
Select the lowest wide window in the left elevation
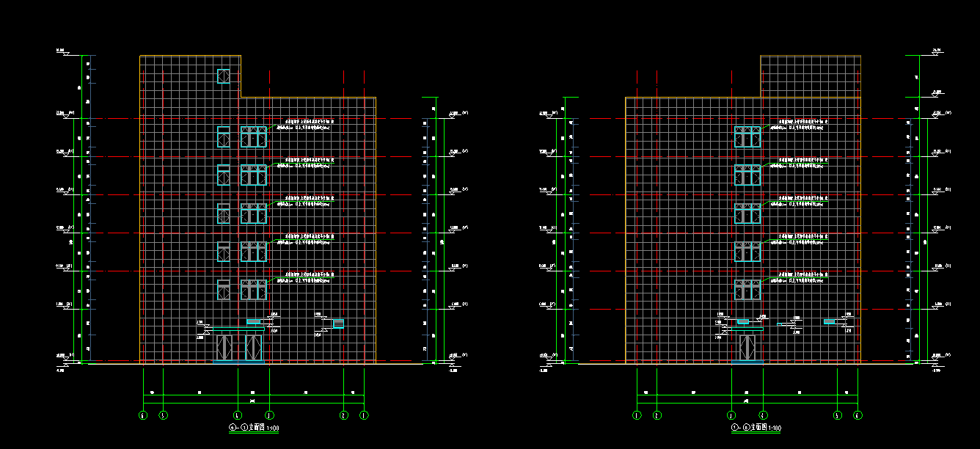(254, 289)
